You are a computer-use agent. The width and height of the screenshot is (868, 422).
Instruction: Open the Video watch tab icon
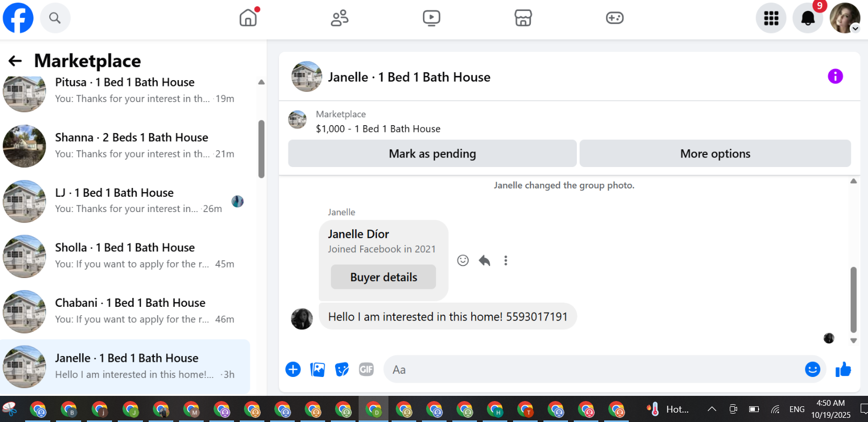click(x=431, y=18)
